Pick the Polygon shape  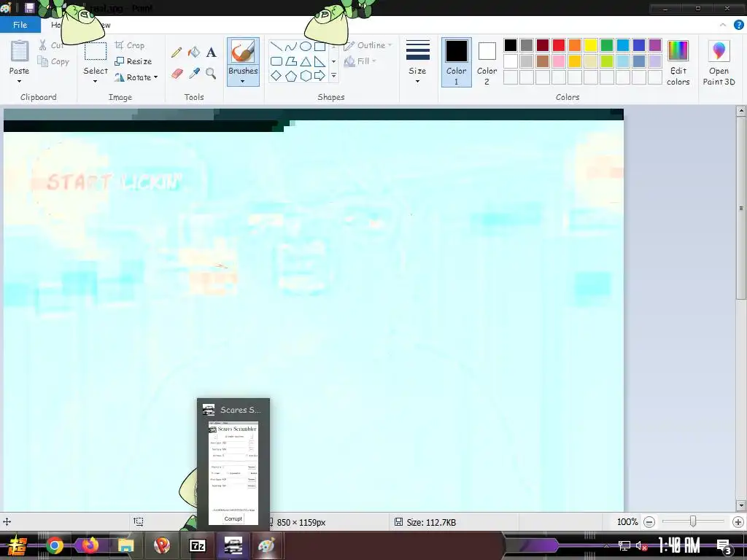click(290, 61)
